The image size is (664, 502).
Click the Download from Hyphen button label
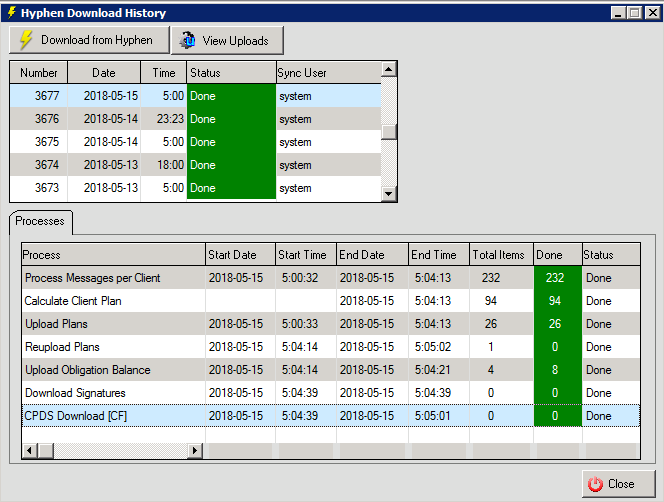click(x=97, y=40)
